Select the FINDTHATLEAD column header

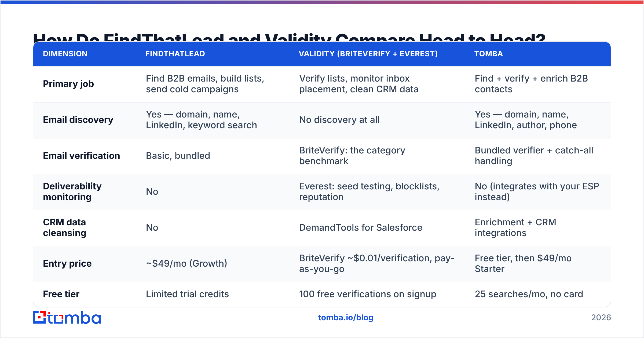(175, 54)
